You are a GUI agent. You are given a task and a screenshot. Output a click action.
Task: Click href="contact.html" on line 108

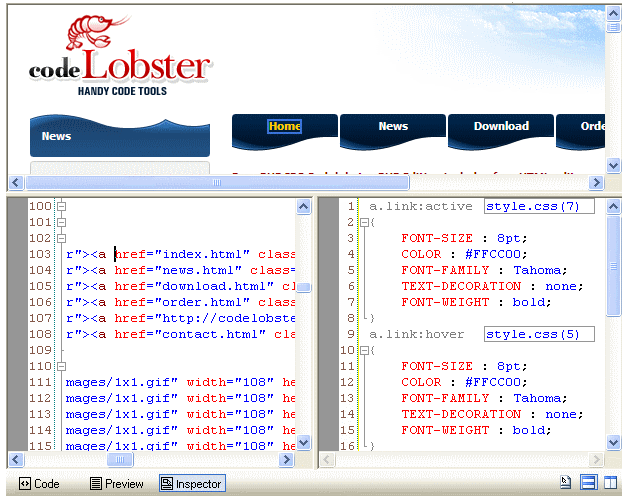click(x=190, y=334)
